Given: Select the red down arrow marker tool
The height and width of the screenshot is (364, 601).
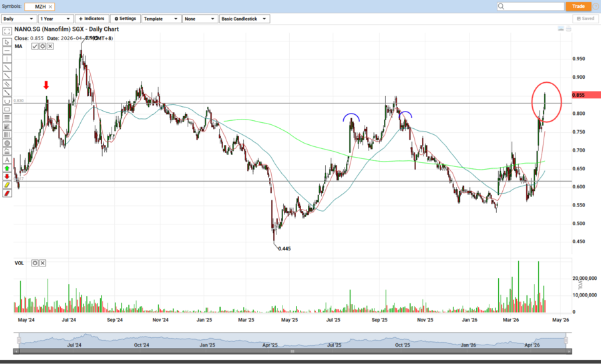Looking at the screenshot, I should [7, 176].
